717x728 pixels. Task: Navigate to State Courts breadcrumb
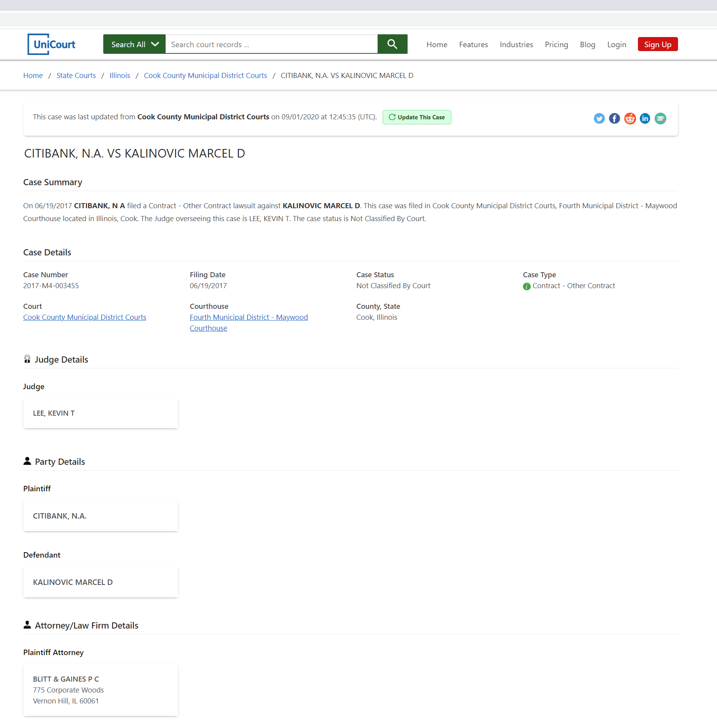[76, 75]
